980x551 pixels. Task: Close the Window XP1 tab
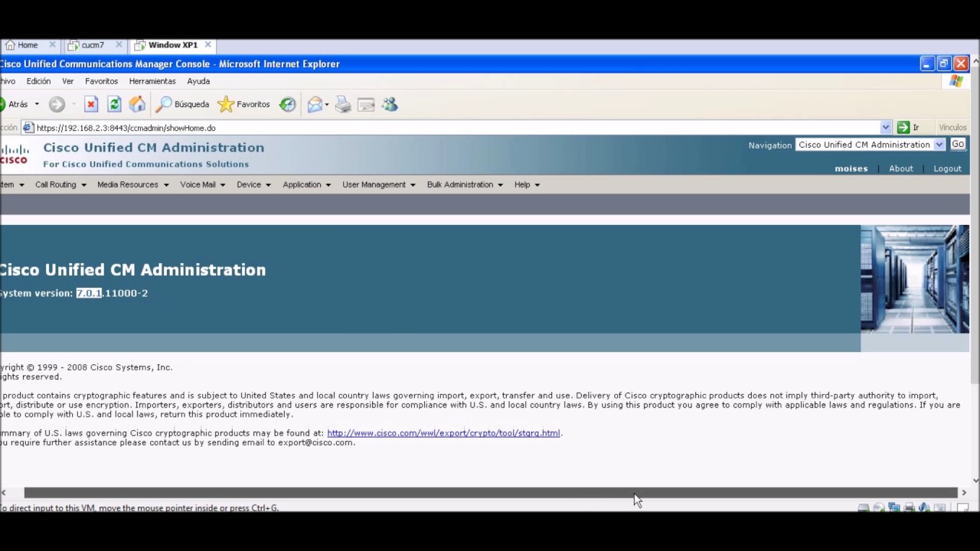pyautogui.click(x=207, y=45)
